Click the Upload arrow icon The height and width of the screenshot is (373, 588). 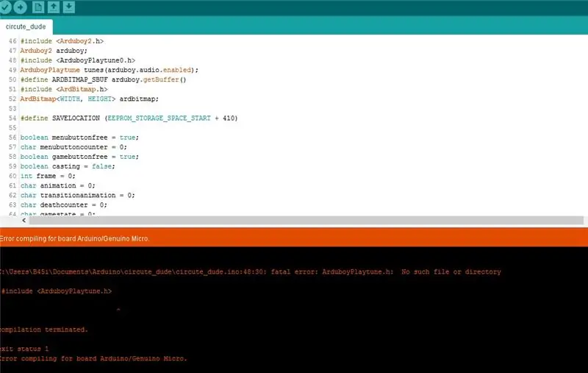tap(21, 7)
